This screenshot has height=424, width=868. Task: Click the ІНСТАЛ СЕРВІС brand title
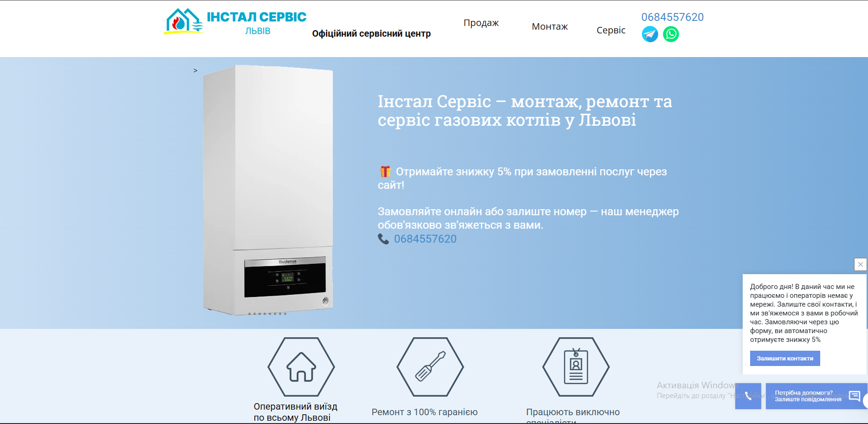[x=257, y=17]
